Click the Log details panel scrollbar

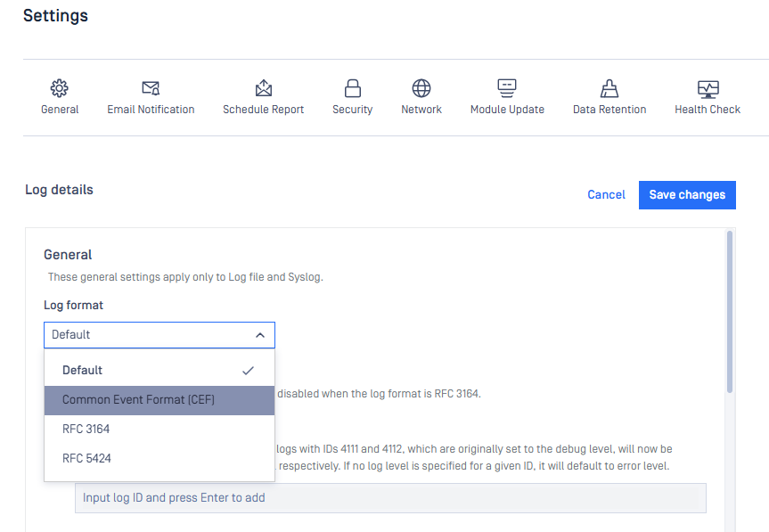(731, 312)
